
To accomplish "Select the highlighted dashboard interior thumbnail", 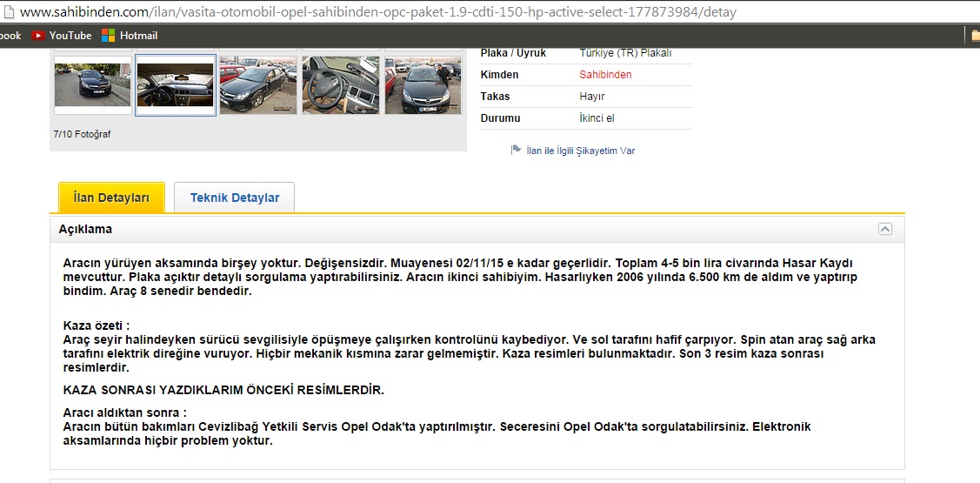I will [x=176, y=85].
